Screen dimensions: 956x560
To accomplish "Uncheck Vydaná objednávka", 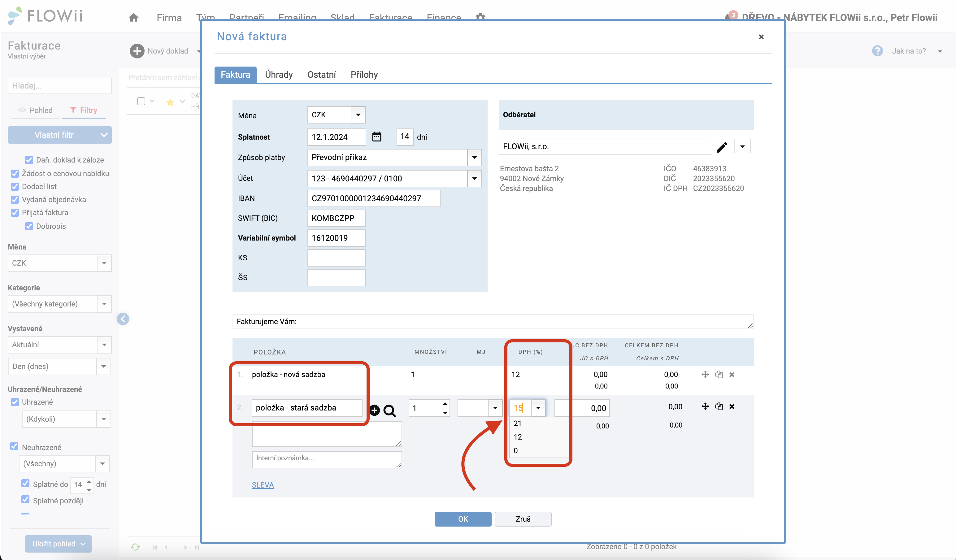I will click(x=15, y=199).
